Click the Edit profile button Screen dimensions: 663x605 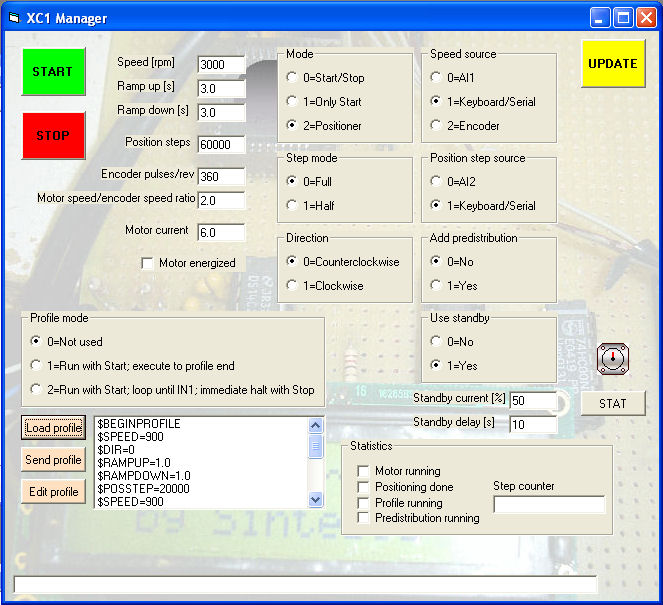(x=54, y=491)
